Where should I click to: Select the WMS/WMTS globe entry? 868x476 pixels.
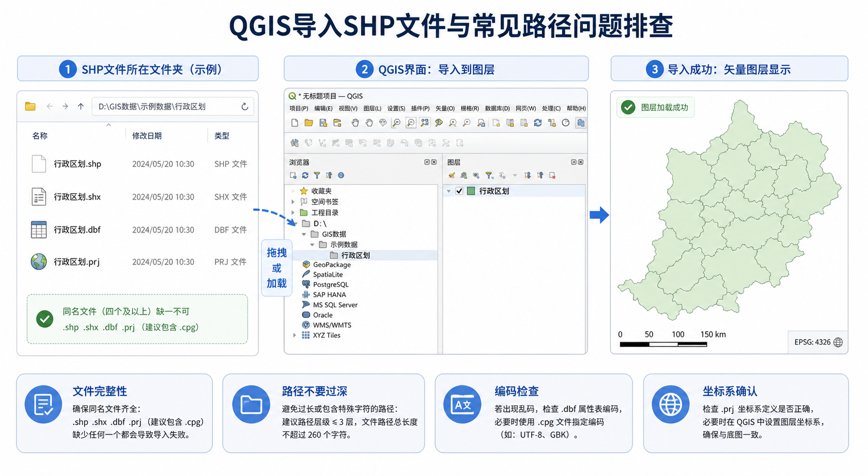tap(327, 325)
